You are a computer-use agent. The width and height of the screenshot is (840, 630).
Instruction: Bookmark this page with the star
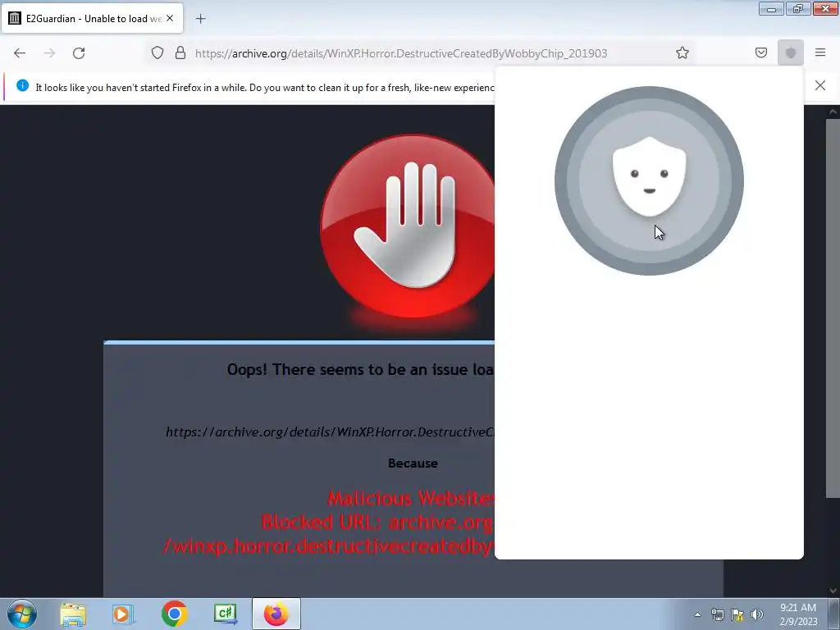pyautogui.click(x=682, y=52)
